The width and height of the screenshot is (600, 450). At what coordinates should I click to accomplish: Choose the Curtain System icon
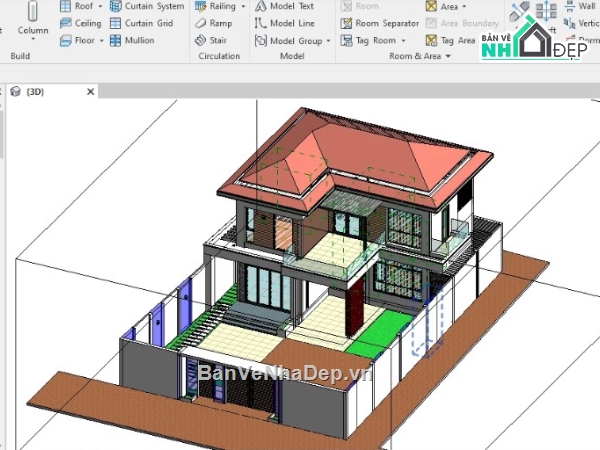[x=116, y=6]
